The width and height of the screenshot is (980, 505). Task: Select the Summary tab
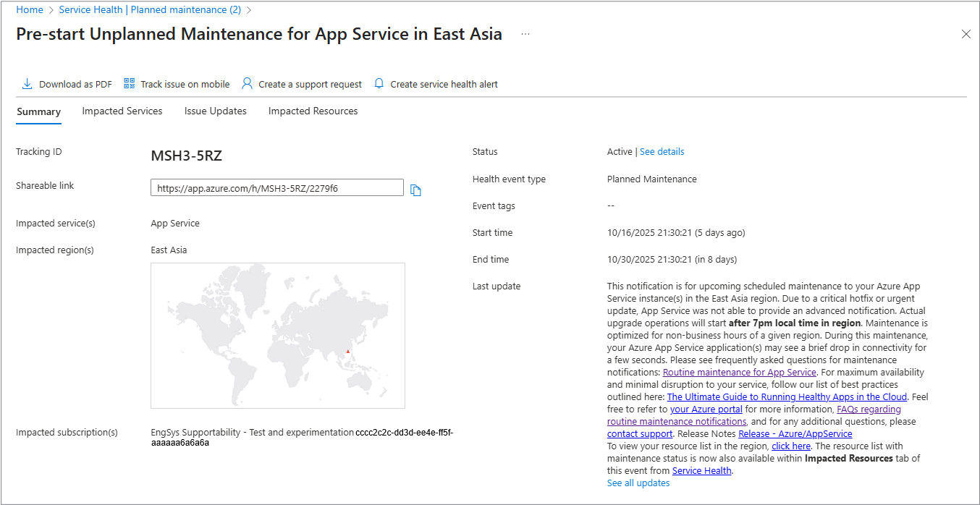point(38,111)
